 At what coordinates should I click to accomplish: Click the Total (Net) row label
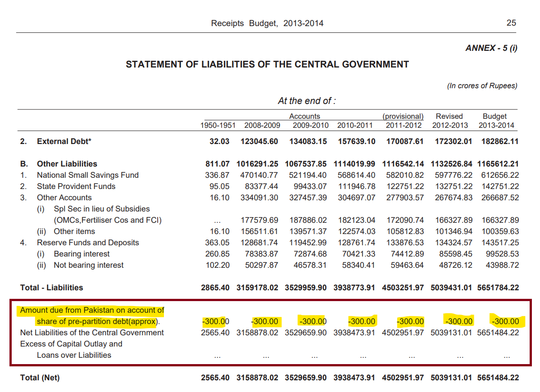click(x=40, y=378)
